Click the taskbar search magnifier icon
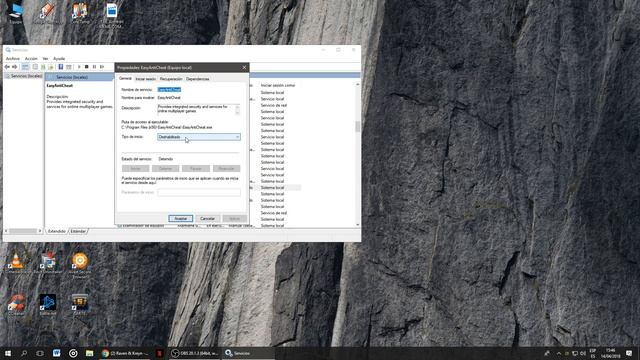This screenshot has height=360, width=640. (24, 353)
